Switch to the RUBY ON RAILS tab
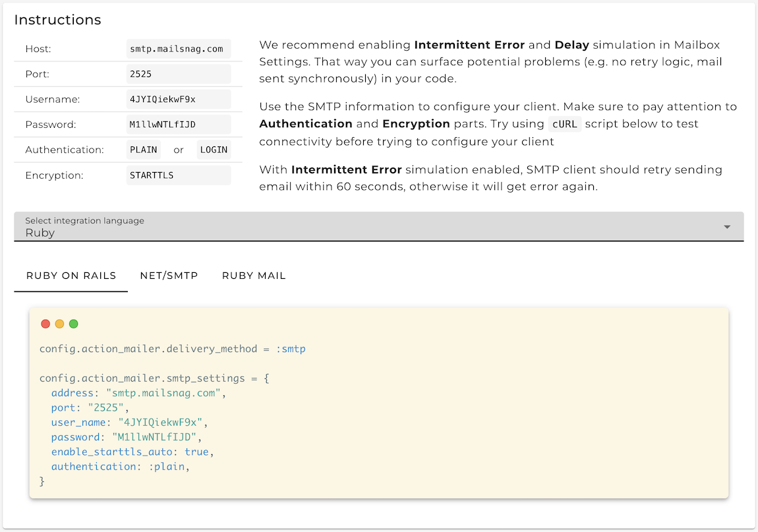 pyautogui.click(x=71, y=276)
